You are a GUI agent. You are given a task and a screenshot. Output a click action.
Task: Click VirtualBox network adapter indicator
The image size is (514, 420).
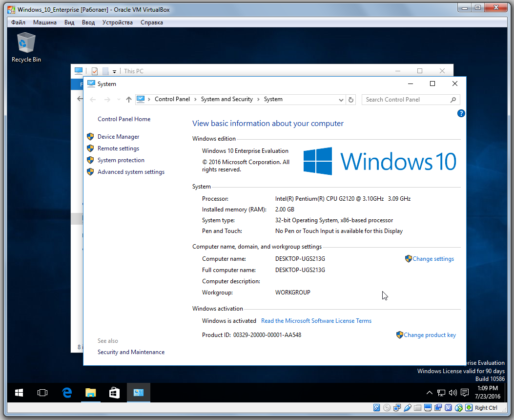[x=397, y=407]
